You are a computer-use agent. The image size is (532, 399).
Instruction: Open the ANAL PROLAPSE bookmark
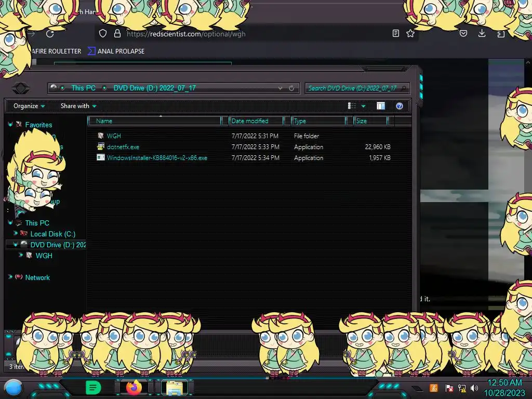tap(116, 51)
